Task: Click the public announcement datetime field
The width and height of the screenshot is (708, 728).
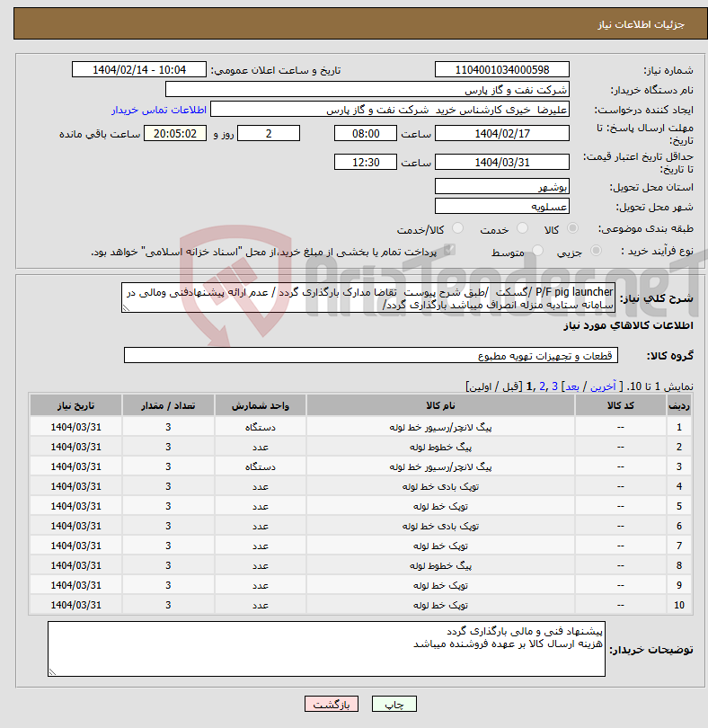Action: (x=138, y=69)
